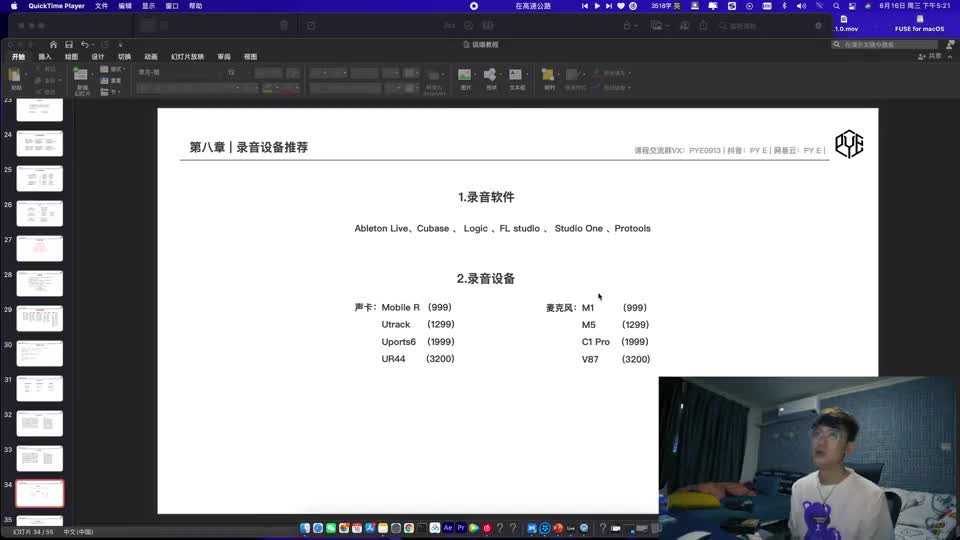Open the 文件 menu in the menu bar
This screenshot has width=960, height=540.
pos(102,6)
